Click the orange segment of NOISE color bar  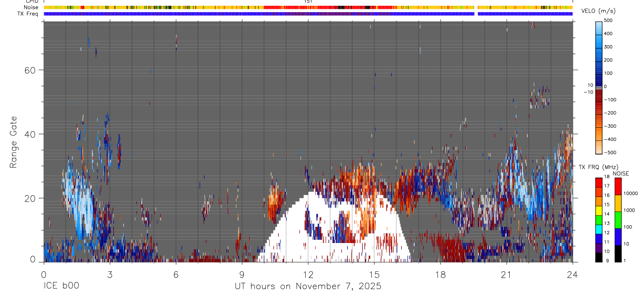[x=618, y=203]
